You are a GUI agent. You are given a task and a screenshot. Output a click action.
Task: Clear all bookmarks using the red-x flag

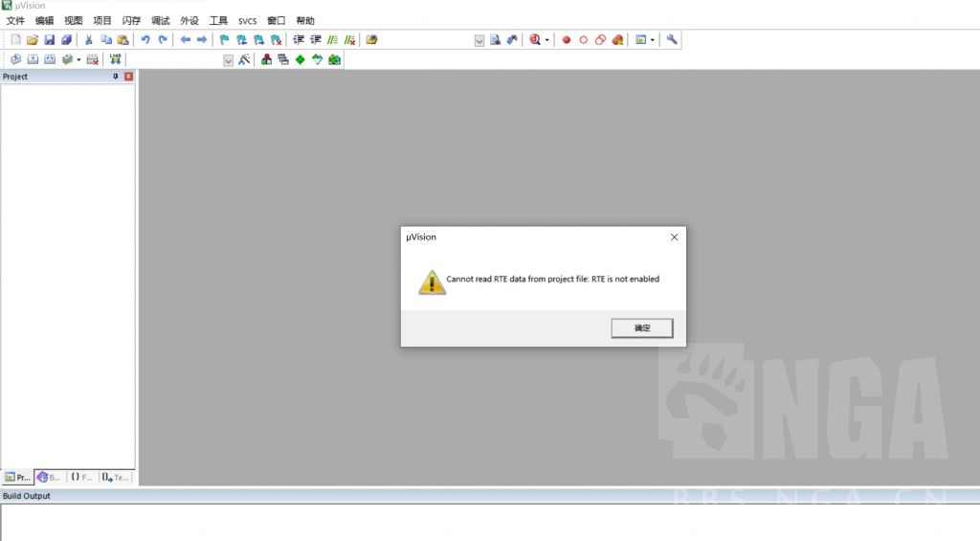(x=276, y=40)
